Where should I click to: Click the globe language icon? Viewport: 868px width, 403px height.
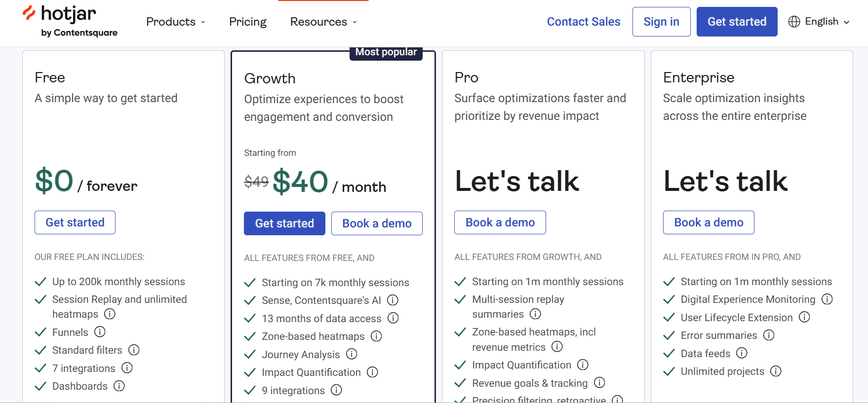click(x=794, y=21)
